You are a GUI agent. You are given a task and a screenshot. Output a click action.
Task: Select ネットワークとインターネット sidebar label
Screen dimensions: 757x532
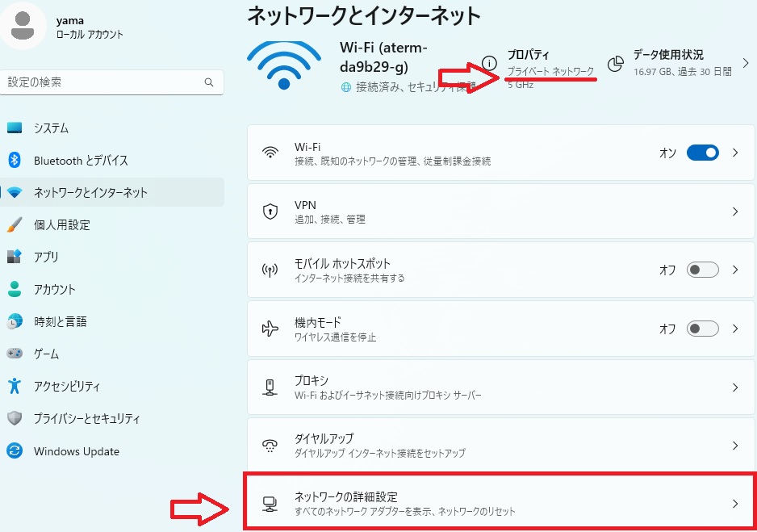click(90, 193)
